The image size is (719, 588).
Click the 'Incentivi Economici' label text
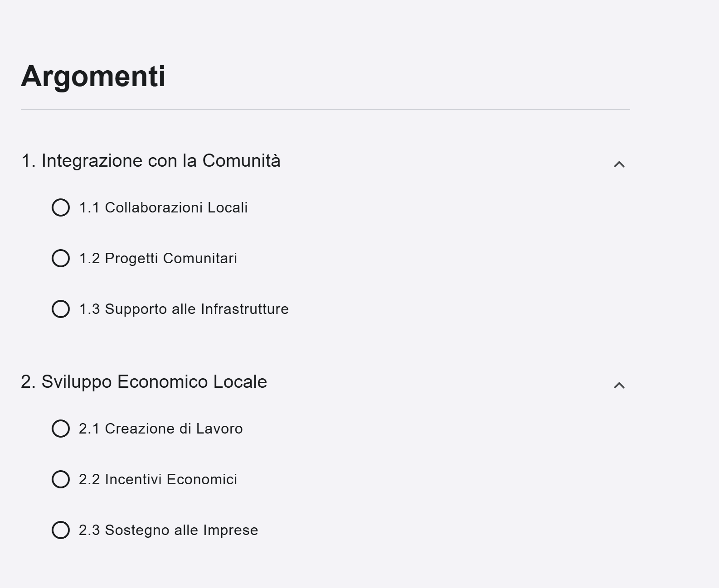[x=170, y=479]
